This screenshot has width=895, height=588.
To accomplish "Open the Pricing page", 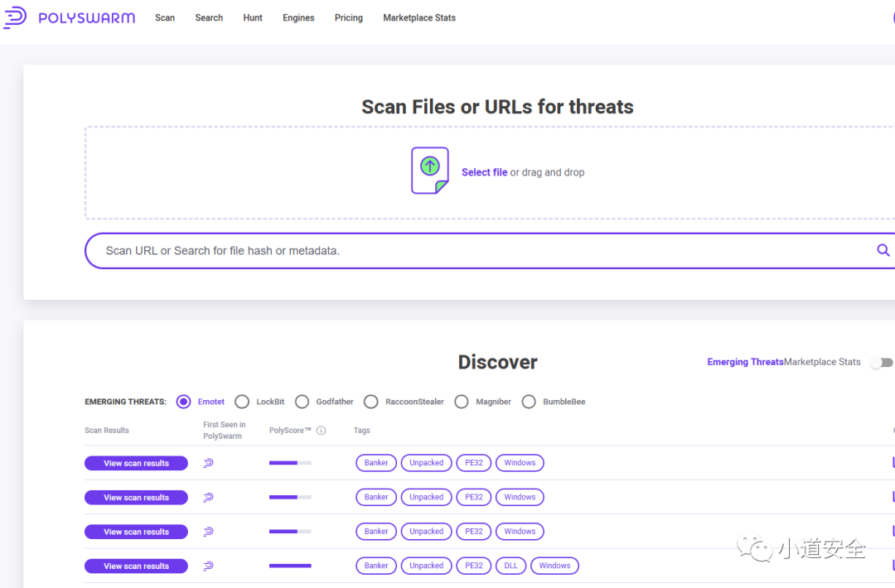I will pos(349,17).
